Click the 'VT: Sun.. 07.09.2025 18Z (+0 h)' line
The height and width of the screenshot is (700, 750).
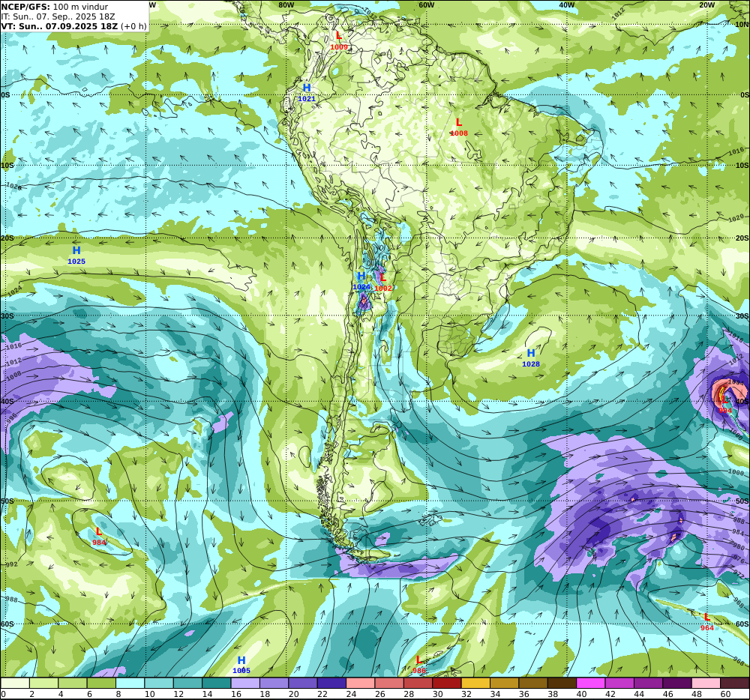73,25
